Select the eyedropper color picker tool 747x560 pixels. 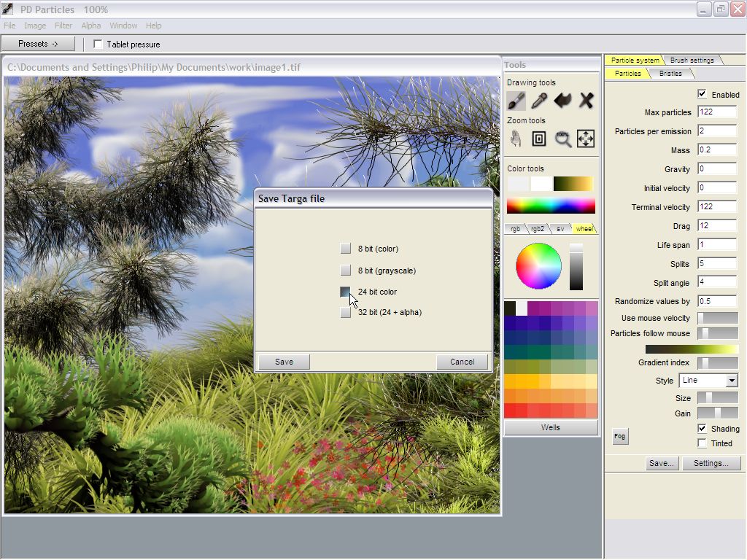coord(539,101)
